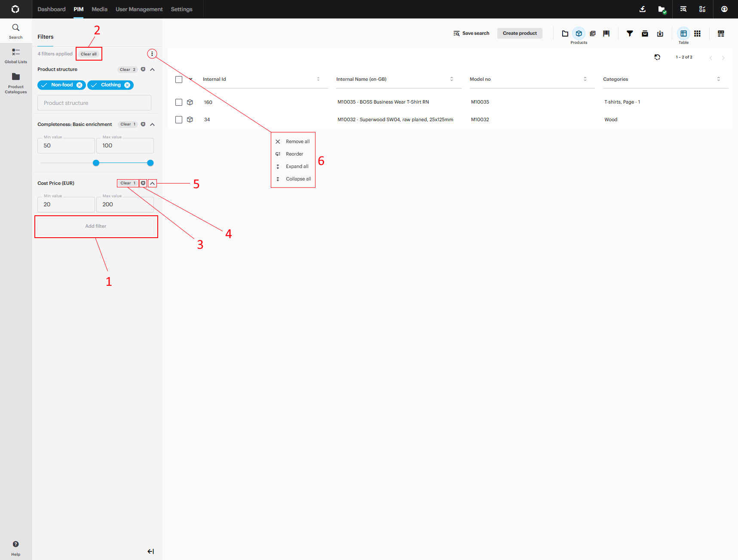The width and height of the screenshot is (738, 560).
Task: Open Global Lists in sidebar
Action: point(16,56)
